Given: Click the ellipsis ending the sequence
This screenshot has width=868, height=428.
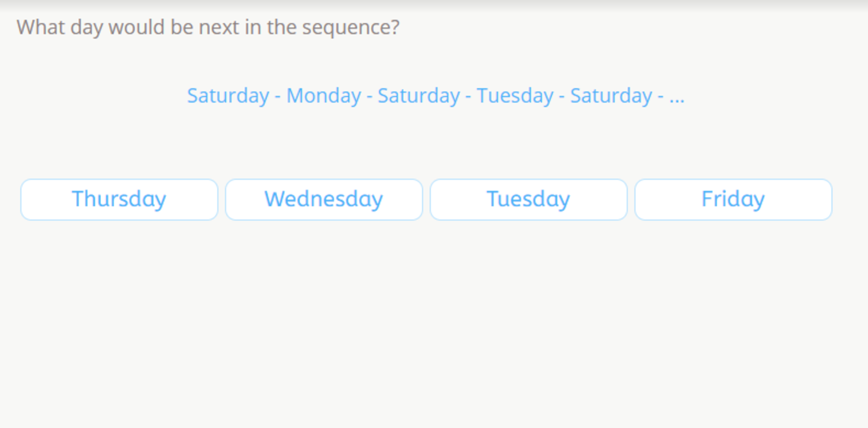Looking at the screenshot, I should 677,97.
